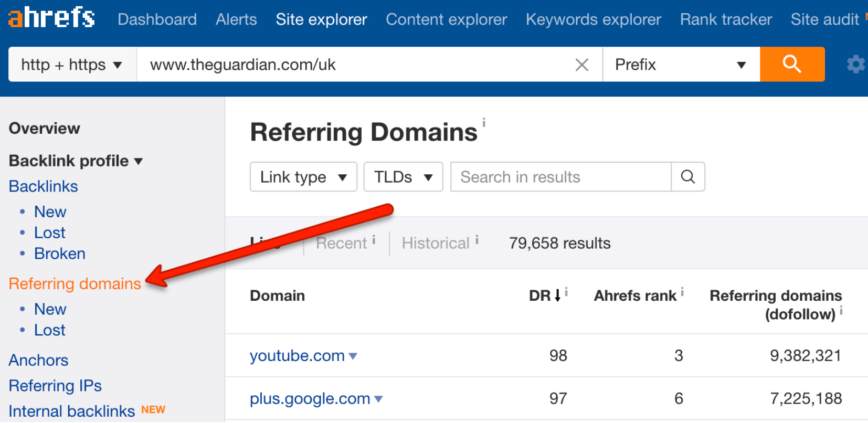The height and width of the screenshot is (423, 868).
Task: Click the Ahrefs rank 3 for youtube.com
Action: [x=679, y=356]
